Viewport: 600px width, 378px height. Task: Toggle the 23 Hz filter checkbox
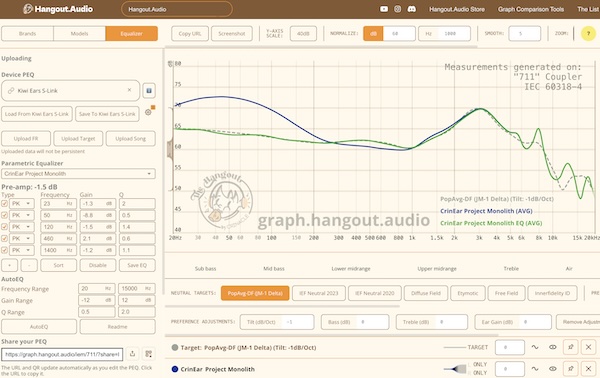pos(5,204)
